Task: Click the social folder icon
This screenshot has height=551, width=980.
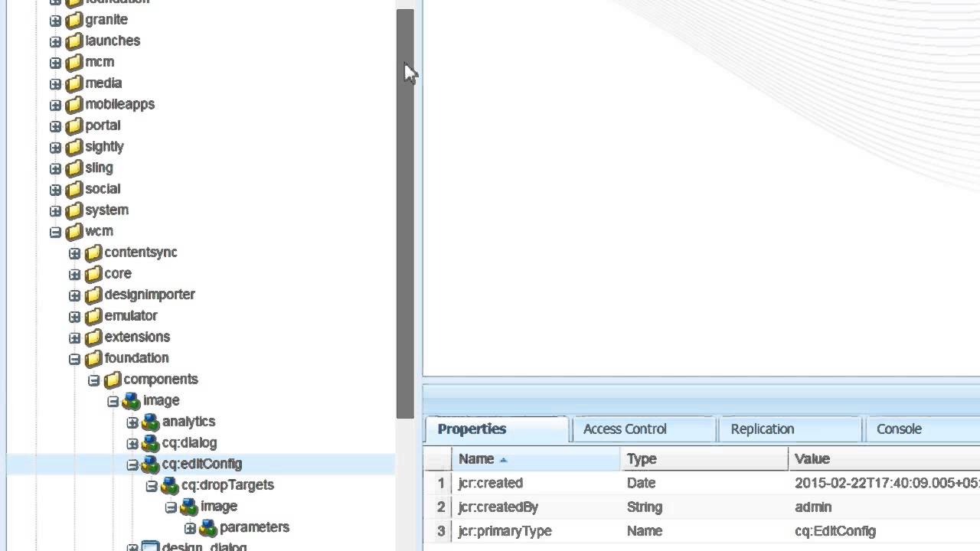Action: (74, 189)
